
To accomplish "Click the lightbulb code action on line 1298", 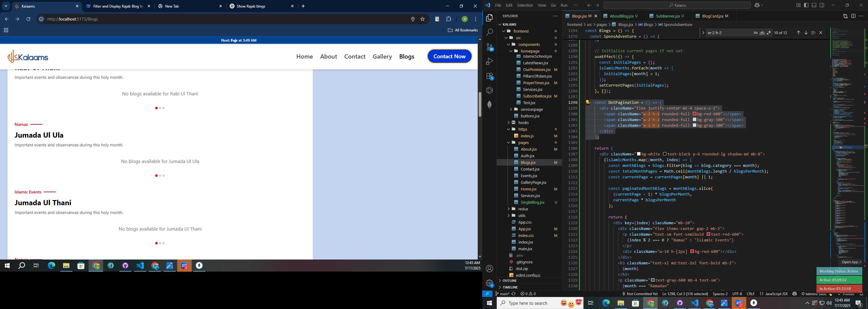I will pyautogui.click(x=587, y=102).
